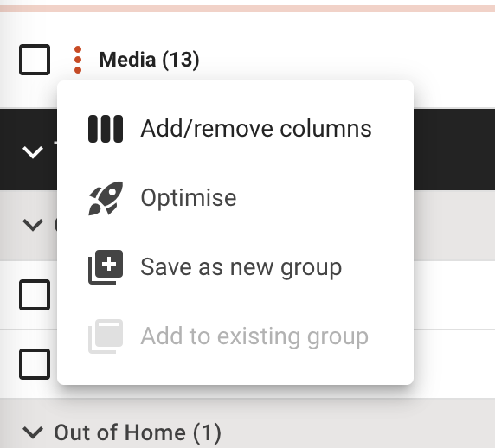The height and width of the screenshot is (448, 495).
Task: Click the rocket icon next to Optimise
Action: click(106, 198)
